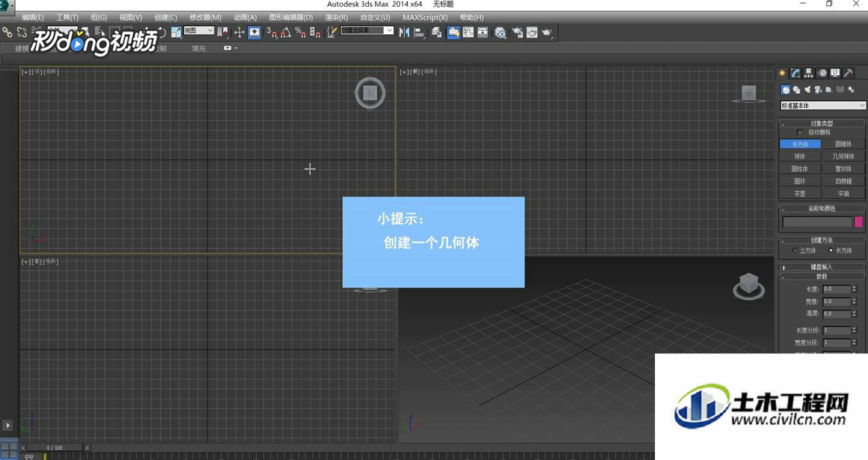The width and height of the screenshot is (868, 460).
Task: Click the 高度 spinner arrows
Action: (854, 314)
